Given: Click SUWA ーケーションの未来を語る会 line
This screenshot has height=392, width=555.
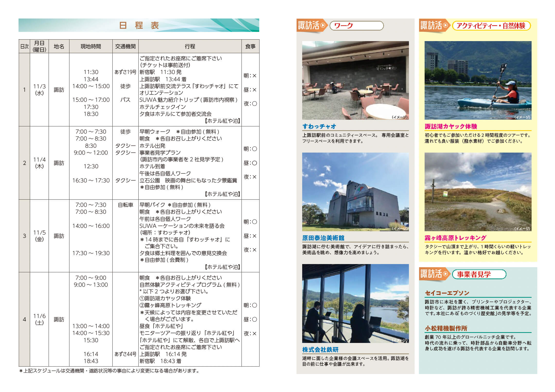Looking at the screenshot, I should (182, 226).
